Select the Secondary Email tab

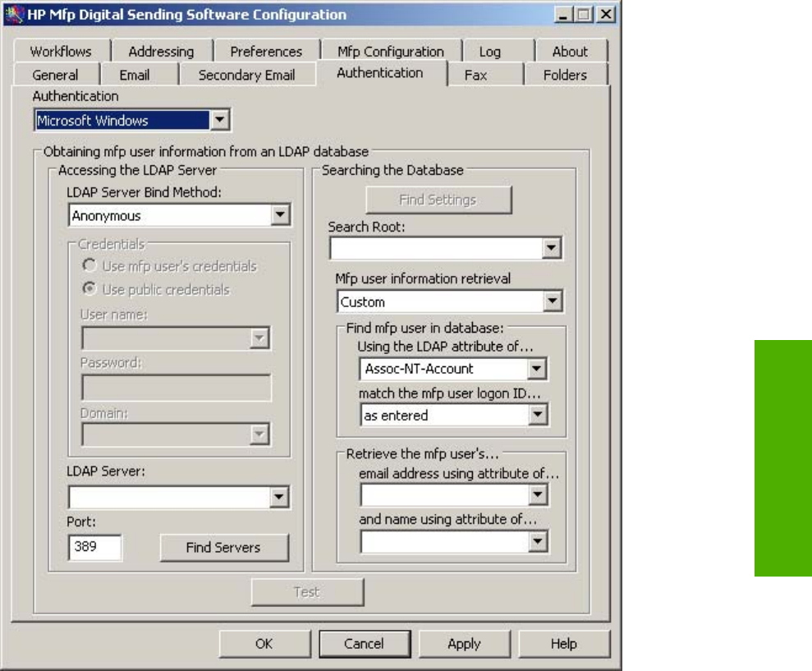click(246, 75)
